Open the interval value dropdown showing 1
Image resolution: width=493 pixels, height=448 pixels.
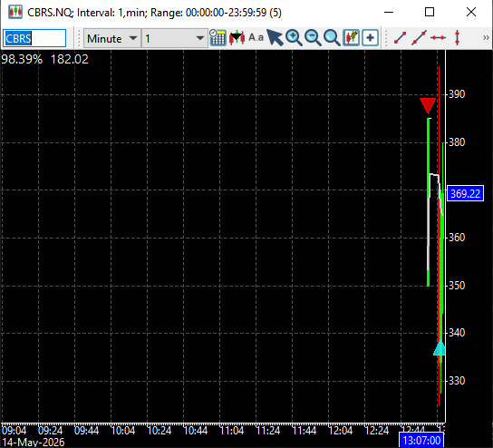pos(175,38)
